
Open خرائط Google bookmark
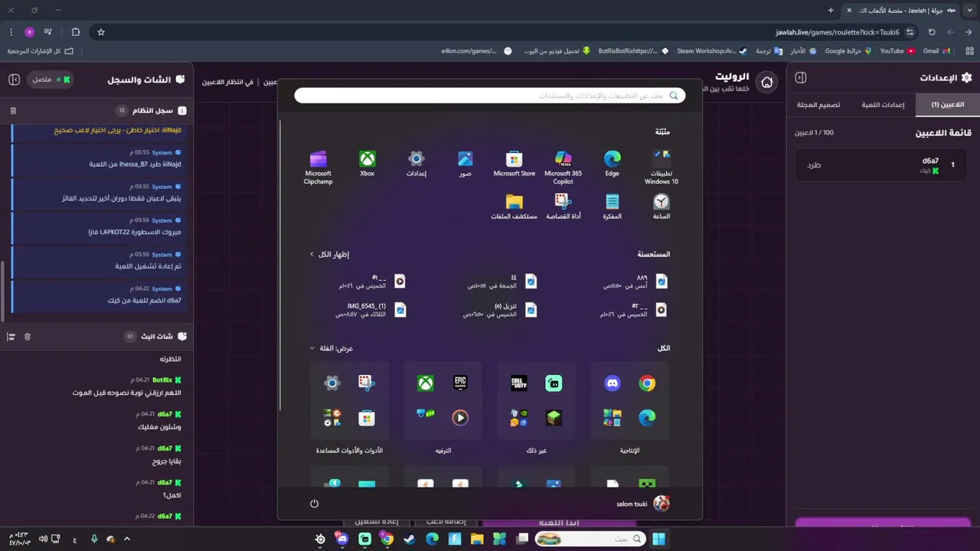pyautogui.click(x=848, y=51)
